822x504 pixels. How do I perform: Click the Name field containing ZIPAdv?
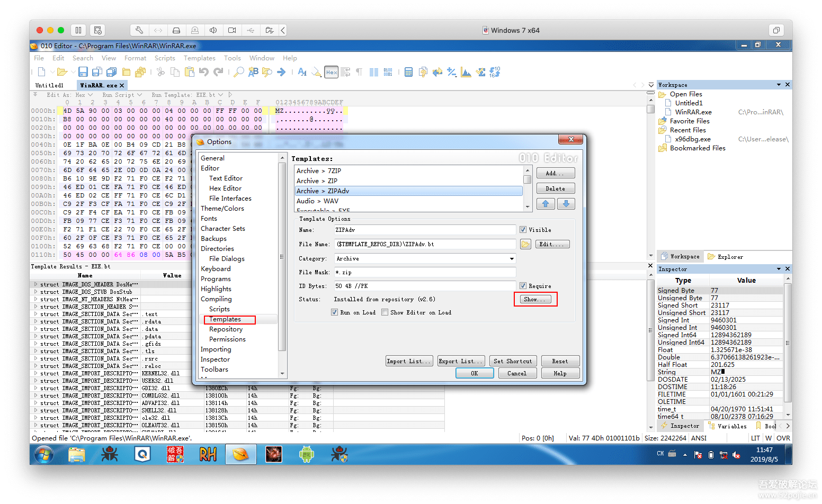pyautogui.click(x=425, y=230)
